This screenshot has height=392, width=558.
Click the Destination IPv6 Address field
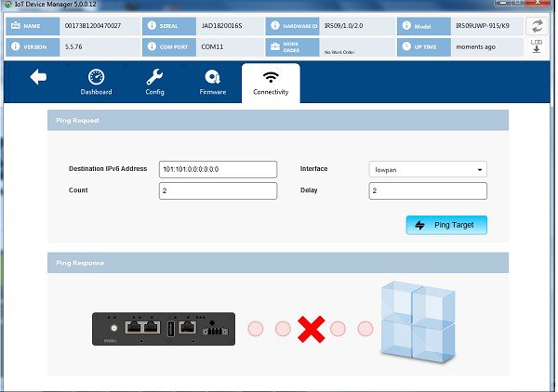tap(218, 169)
